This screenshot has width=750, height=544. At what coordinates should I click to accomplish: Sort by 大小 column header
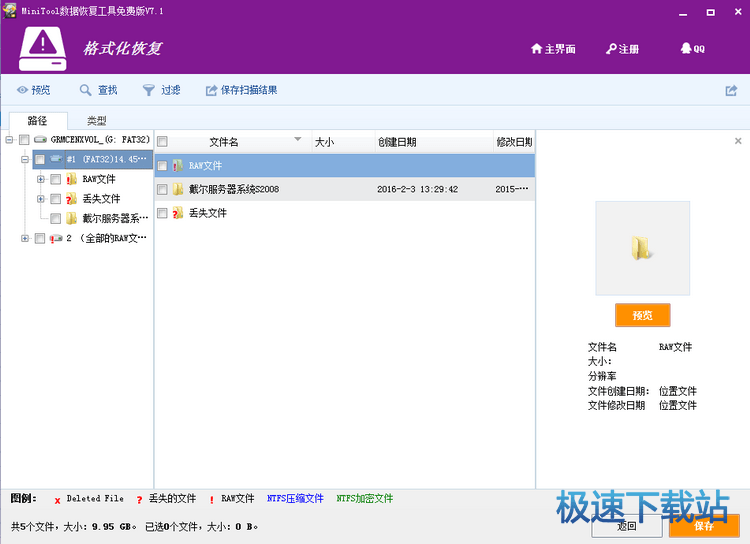pos(343,142)
